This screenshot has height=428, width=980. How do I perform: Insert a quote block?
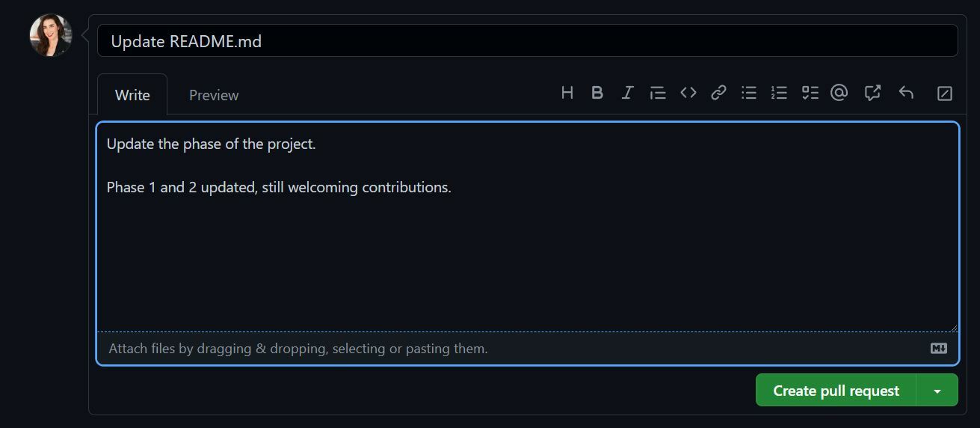tap(658, 93)
